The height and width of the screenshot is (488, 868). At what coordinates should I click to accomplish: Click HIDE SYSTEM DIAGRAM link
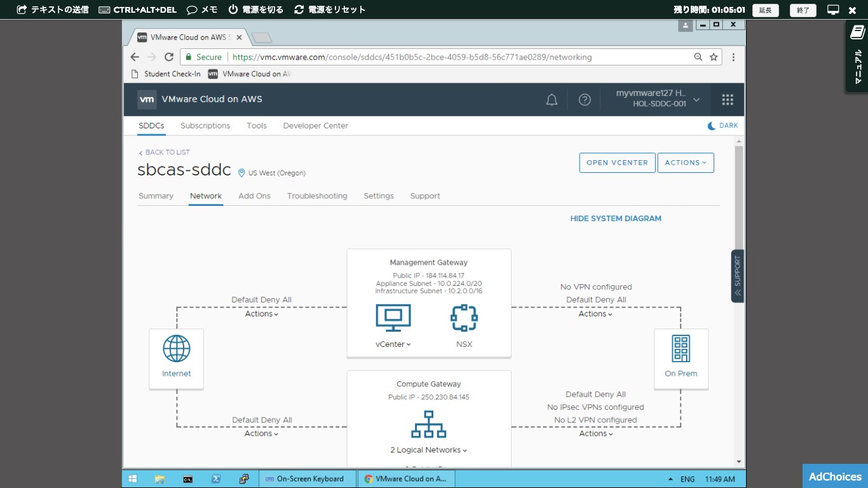coord(616,219)
